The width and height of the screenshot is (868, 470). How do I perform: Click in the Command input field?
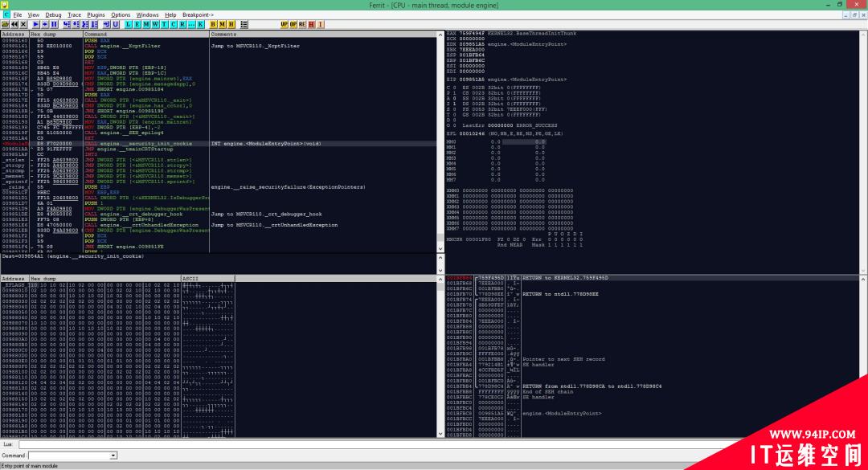(x=69, y=455)
